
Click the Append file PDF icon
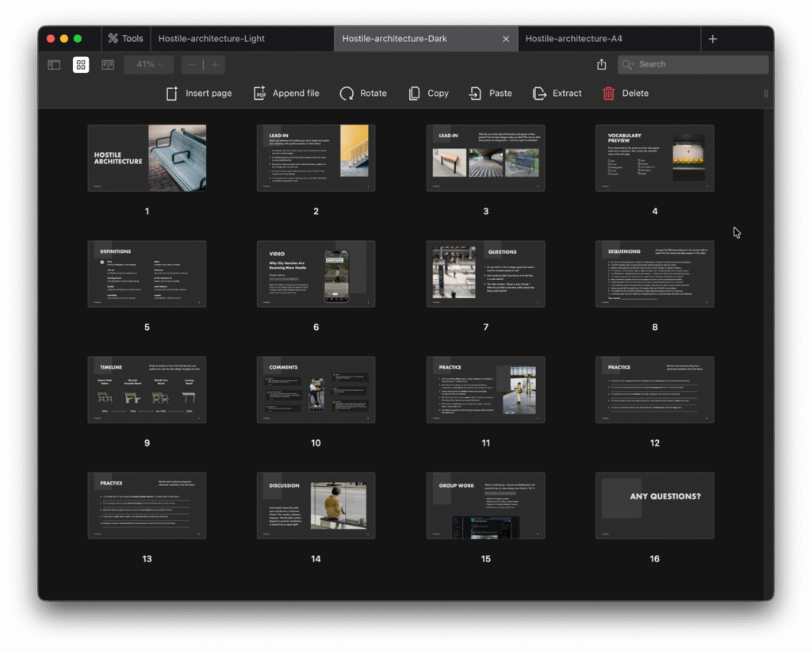tap(259, 94)
